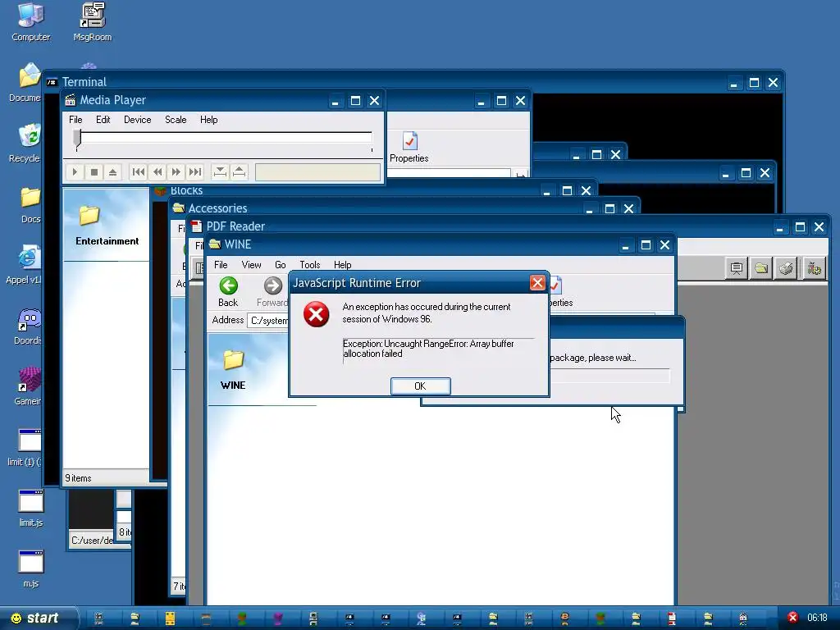Open the File menu in Media Player
The height and width of the screenshot is (630, 840).
(75, 120)
